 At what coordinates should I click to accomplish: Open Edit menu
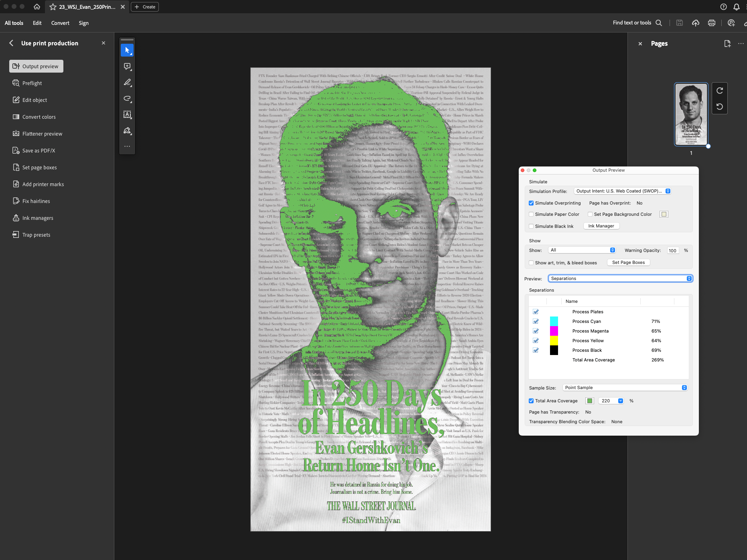[x=37, y=23]
